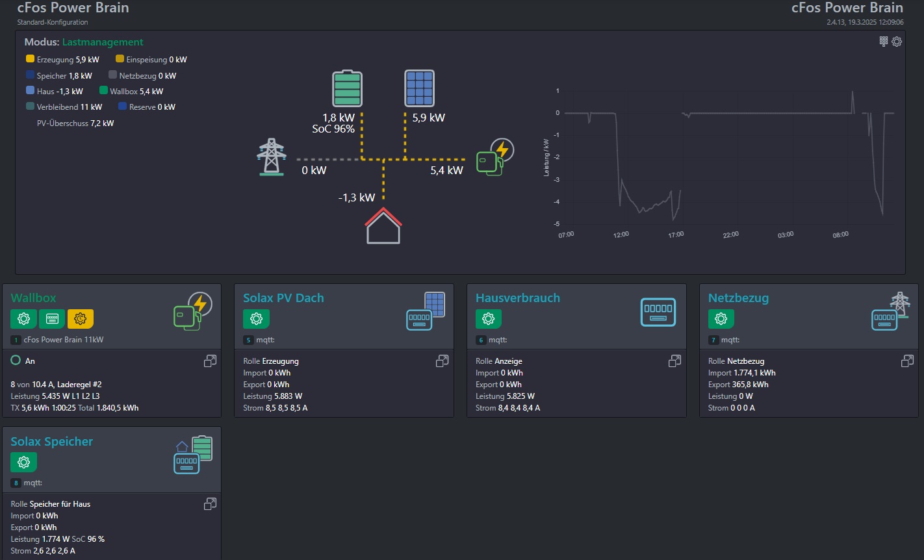The height and width of the screenshot is (560, 924).
Task: Toggle Wallbox legend swatch
Action: tap(103, 91)
